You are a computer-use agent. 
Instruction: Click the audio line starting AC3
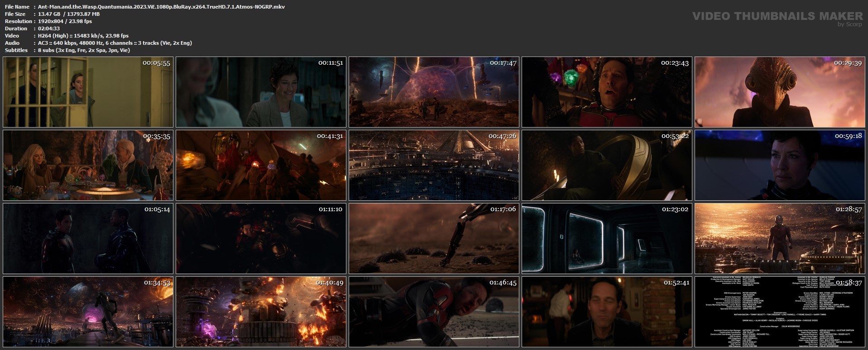115,43
